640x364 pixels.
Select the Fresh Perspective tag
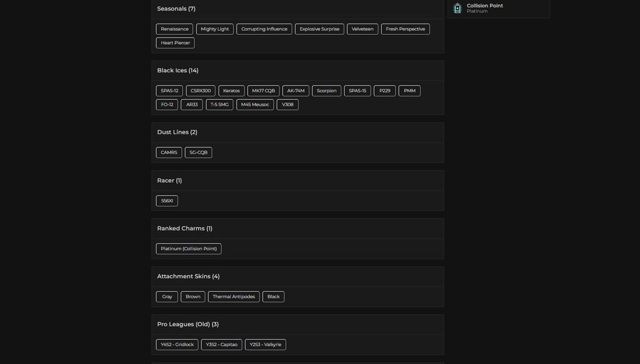[x=405, y=29]
